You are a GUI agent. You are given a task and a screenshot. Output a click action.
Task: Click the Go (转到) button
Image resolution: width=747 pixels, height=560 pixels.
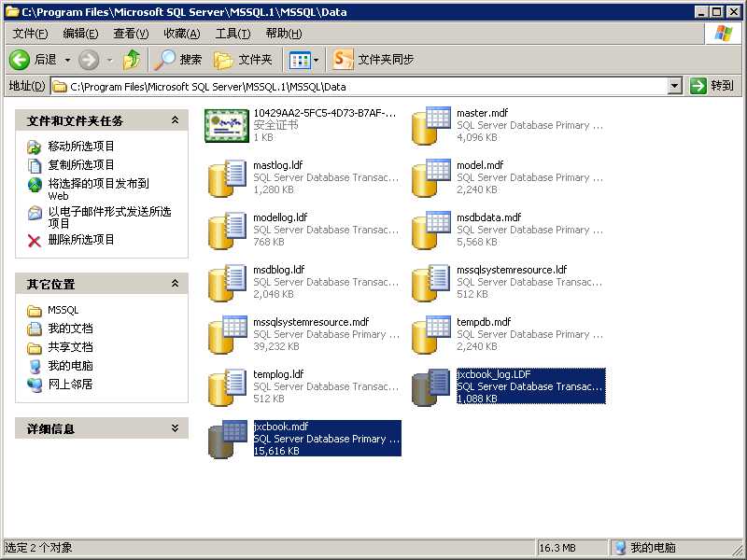tap(712, 86)
